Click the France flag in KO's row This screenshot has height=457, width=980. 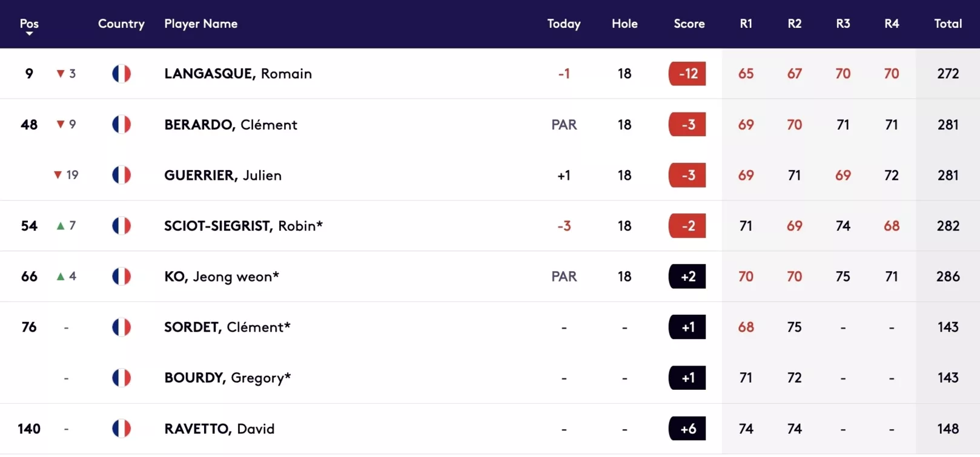pos(121,277)
